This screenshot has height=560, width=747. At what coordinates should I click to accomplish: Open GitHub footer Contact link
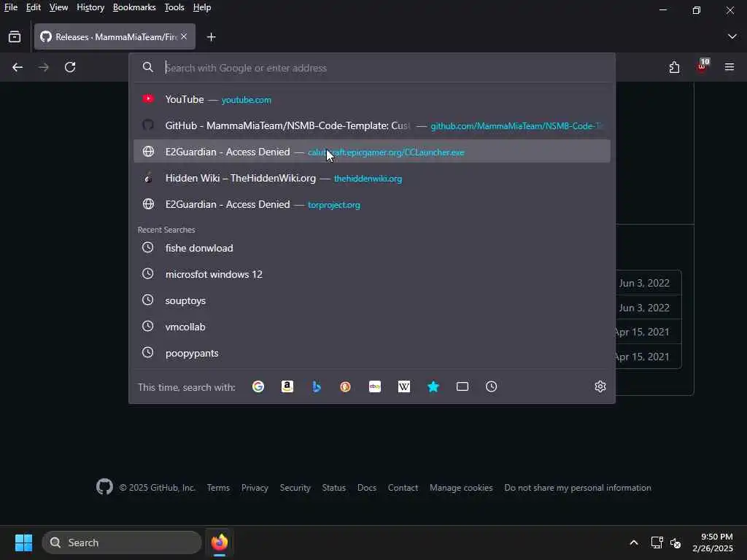(403, 488)
